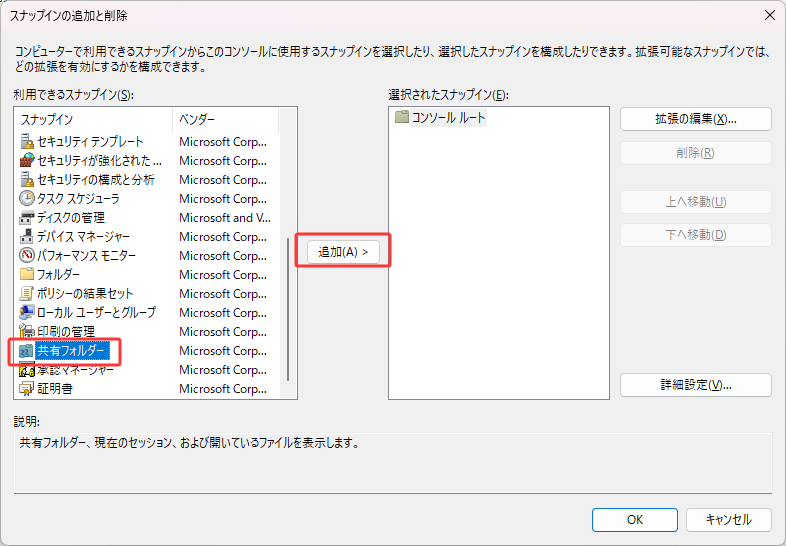The height and width of the screenshot is (546, 786).
Task: Click the 共有フォルダー snap-in icon
Action: click(27, 350)
